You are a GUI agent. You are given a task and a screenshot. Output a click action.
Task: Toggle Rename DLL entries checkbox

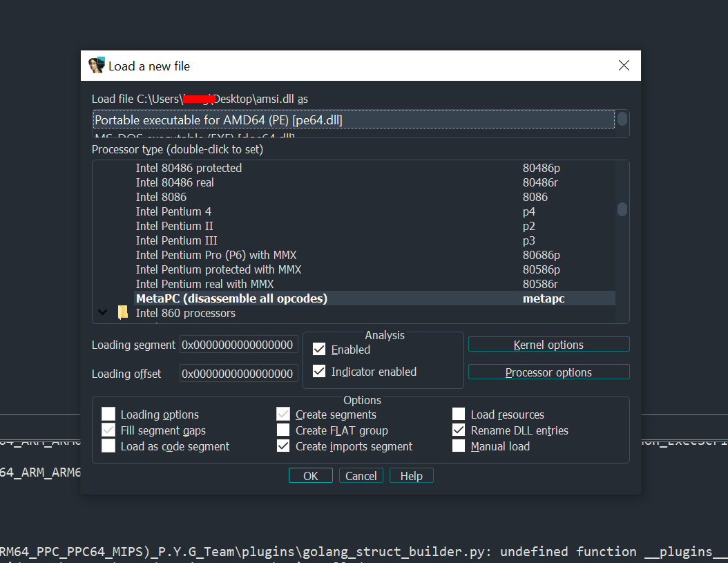coord(458,430)
